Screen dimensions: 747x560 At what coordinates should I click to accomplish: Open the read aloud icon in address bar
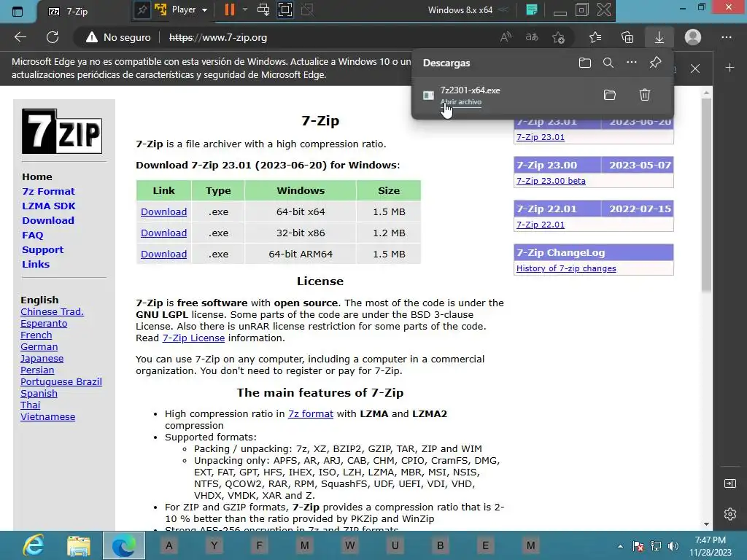coord(506,37)
